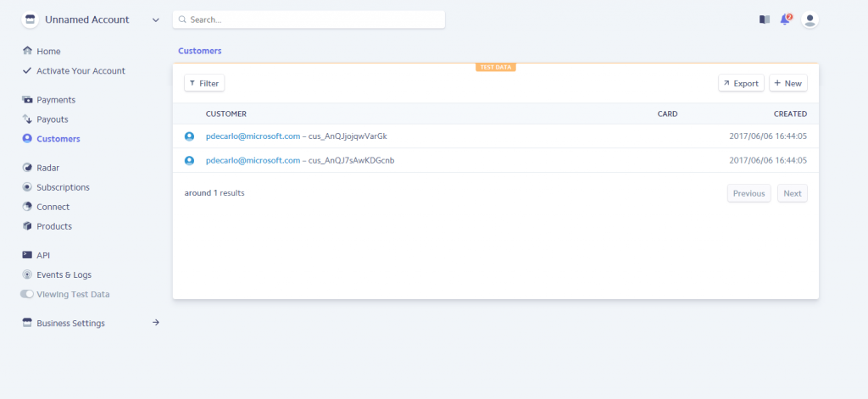Click the CREATED column header

click(x=791, y=114)
